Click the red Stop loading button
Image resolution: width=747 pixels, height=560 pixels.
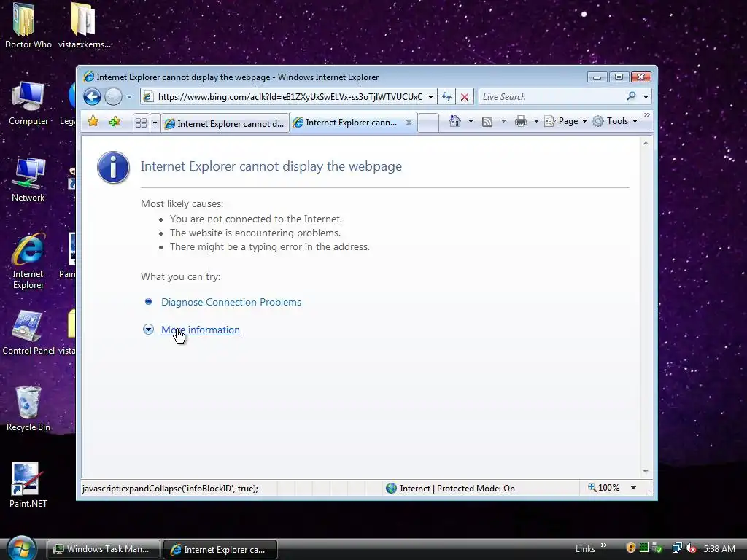click(465, 97)
